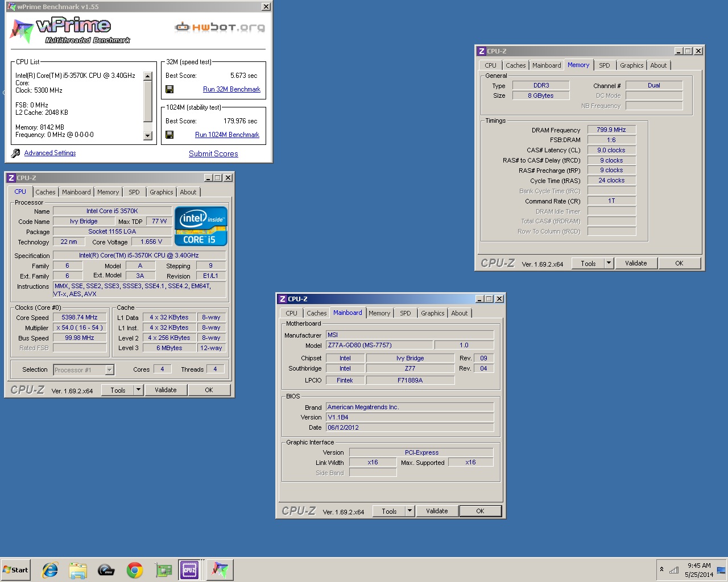Image resolution: width=728 pixels, height=582 pixels.
Task: Click the CPU-Z Memory window title icon
Action: point(482,51)
